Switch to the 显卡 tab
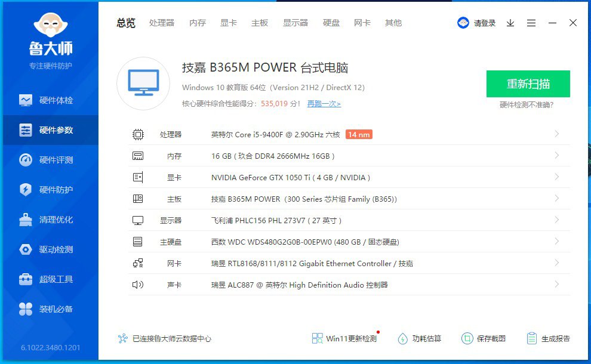 pyautogui.click(x=229, y=23)
